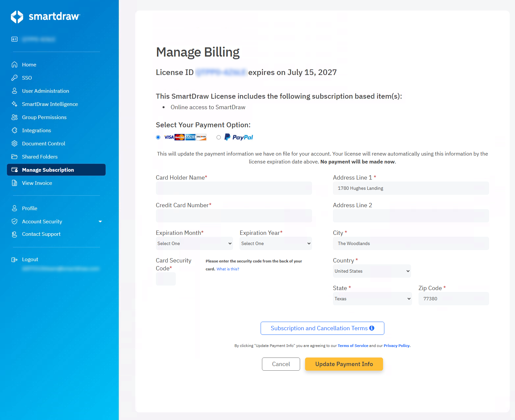Click the Contact Support headset icon
Image resolution: width=515 pixels, height=420 pixels.
(14, 234)
